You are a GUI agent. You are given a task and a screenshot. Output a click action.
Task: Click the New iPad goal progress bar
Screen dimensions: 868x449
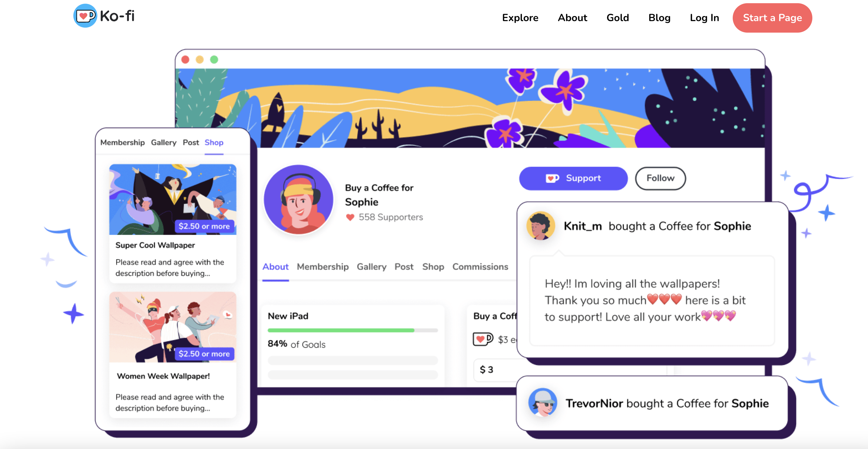(353, 330)
